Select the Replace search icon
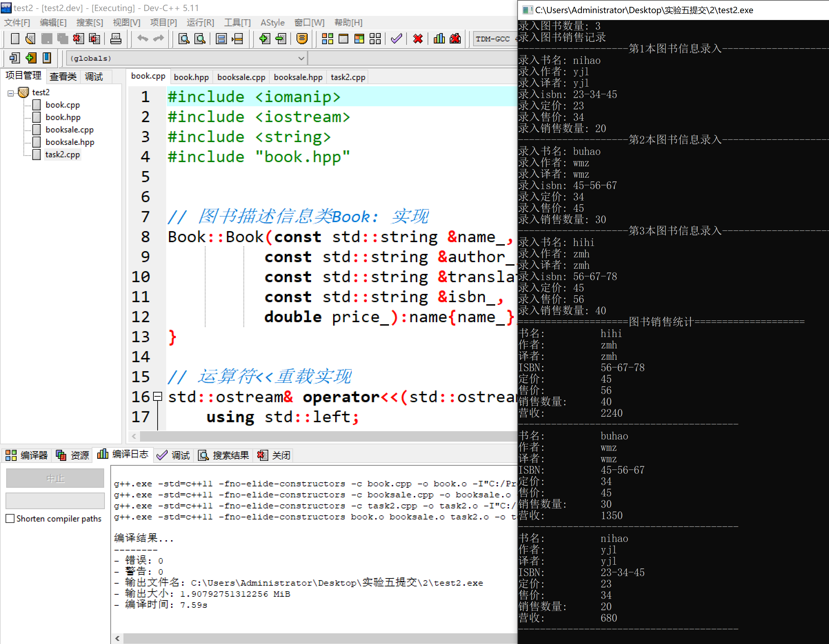This screenshot has height=644, width=829. coord(200,38)
